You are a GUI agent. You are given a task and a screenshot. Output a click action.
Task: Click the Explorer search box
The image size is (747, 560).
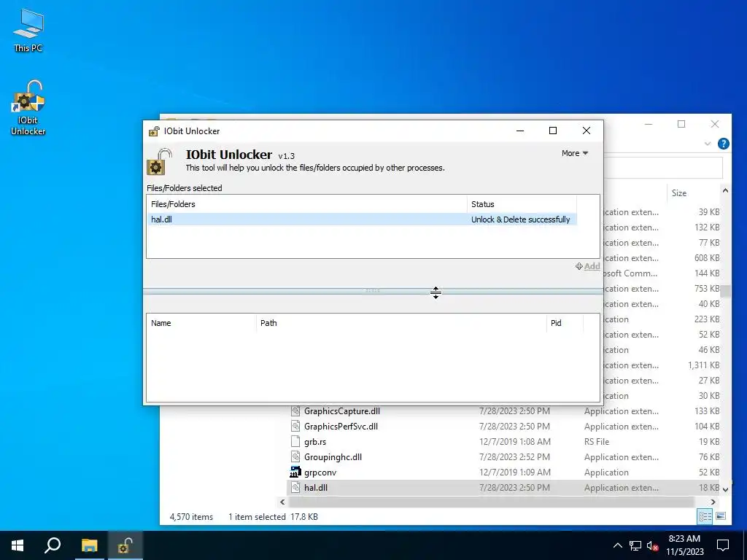663,168
